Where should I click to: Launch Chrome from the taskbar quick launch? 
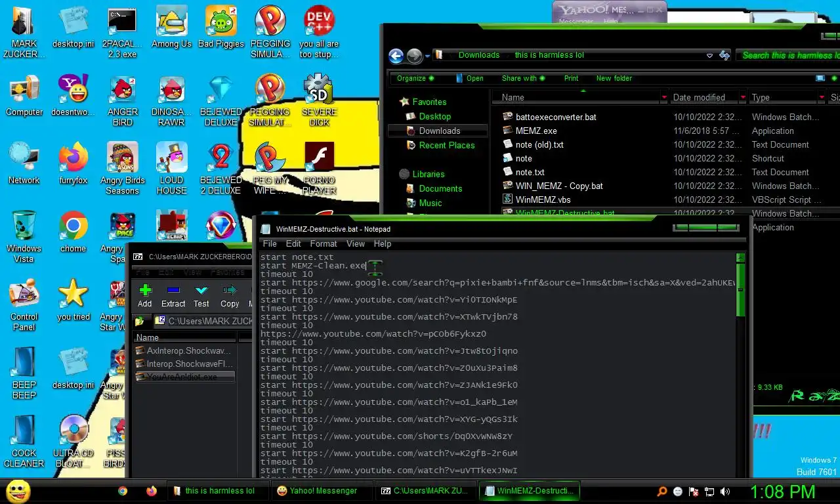[x=123, y=491]
